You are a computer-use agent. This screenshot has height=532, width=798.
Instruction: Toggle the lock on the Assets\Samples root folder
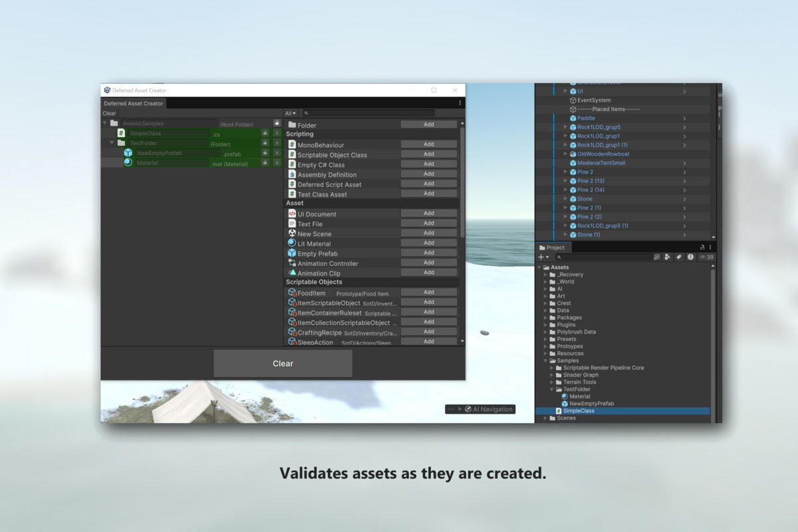point(276,123)
